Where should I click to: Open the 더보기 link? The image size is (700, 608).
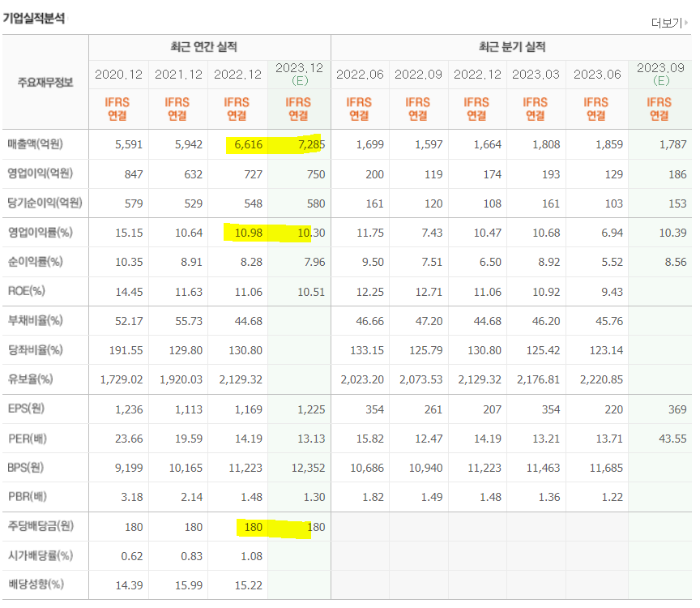(667, 23)
